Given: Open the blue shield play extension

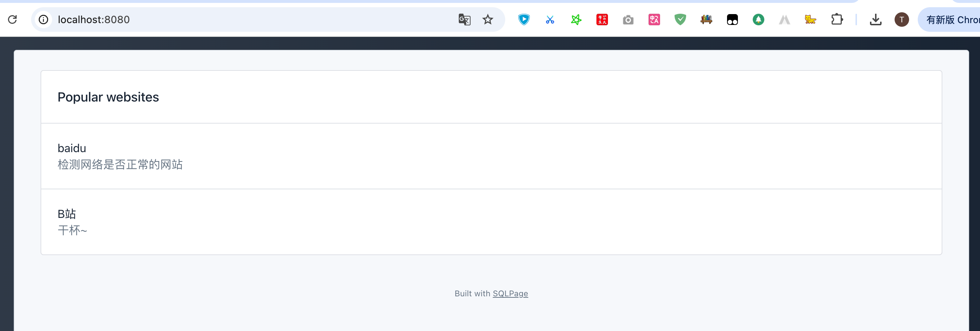Looking at the screenshot, I should pos(524,20).
